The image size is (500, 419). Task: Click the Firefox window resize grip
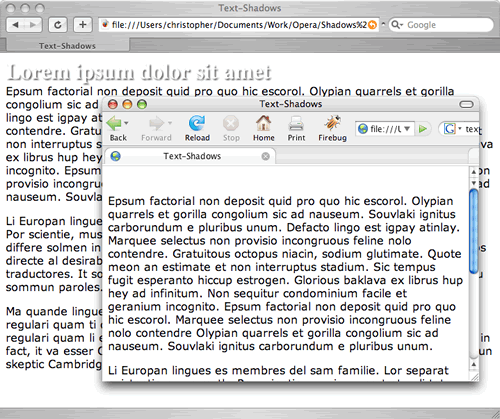[474, 377]
